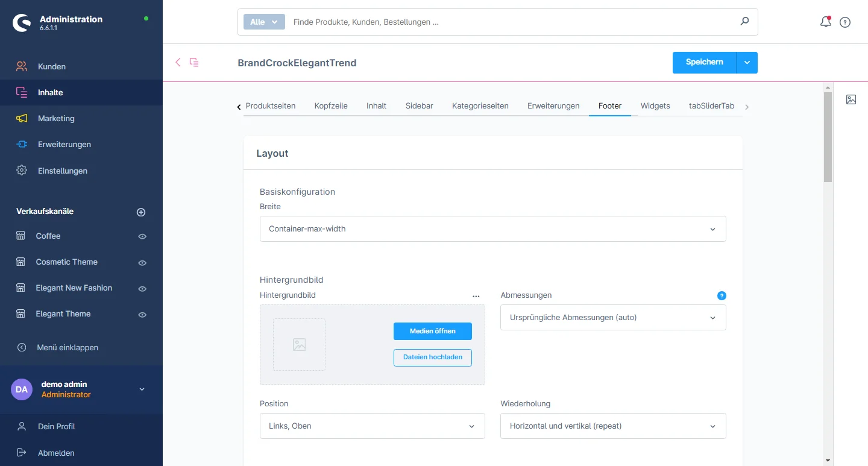Open the arrow dropdown beside Speichern
This screenshot has width=868, height=466.
747,63
